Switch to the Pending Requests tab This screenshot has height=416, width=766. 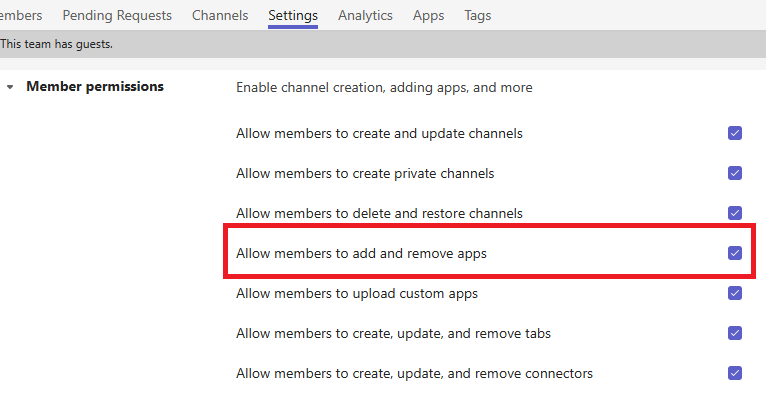pos(117,16)
